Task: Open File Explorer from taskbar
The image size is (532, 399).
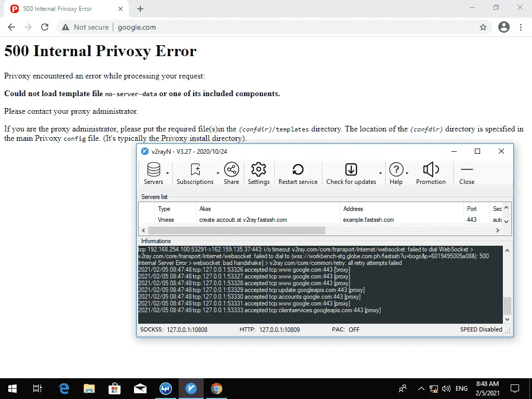Action: [x=89, y=389]
